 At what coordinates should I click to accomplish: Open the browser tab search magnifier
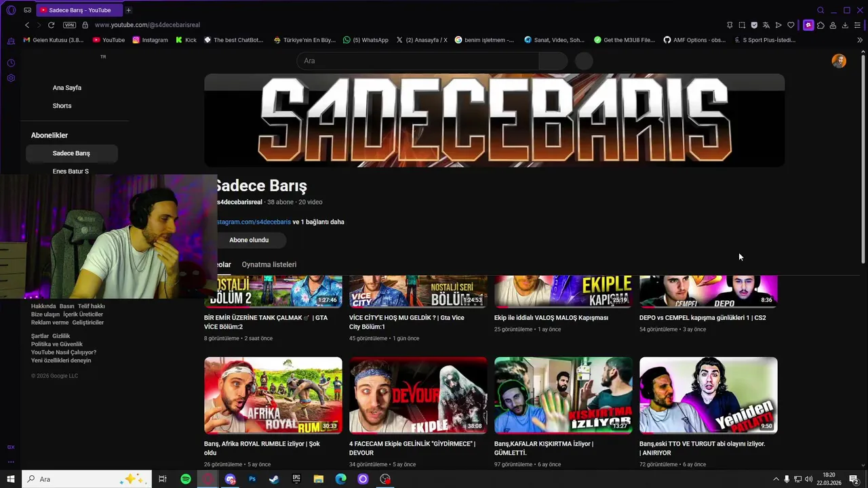pyautogui.click(x=821, y=10)
